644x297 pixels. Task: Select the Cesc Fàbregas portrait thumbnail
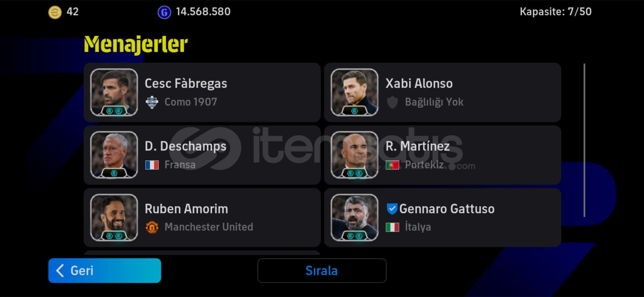pos(114,92)
